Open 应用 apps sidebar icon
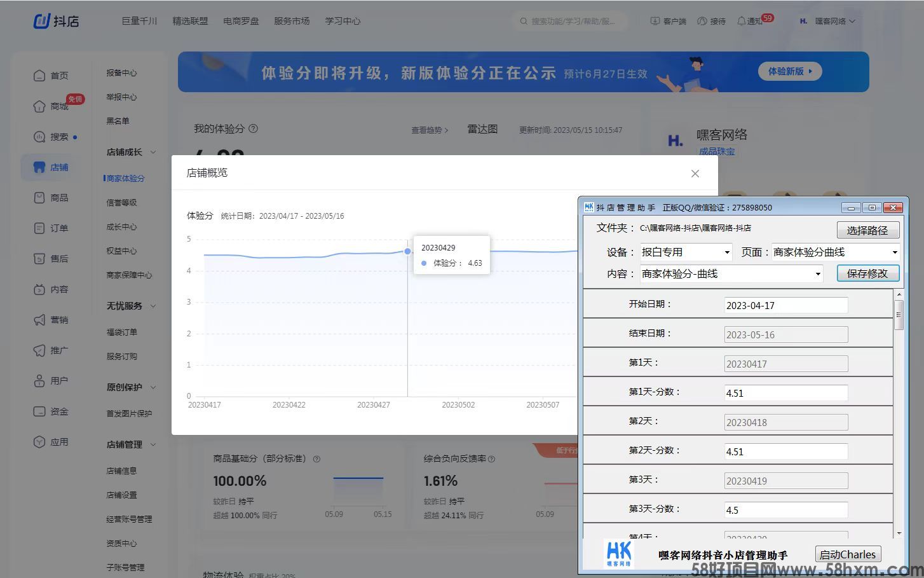 (39, 442)
